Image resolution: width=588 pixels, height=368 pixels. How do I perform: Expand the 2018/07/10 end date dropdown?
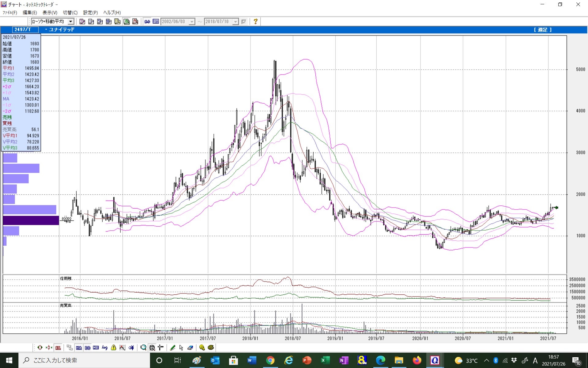[236, 22]
